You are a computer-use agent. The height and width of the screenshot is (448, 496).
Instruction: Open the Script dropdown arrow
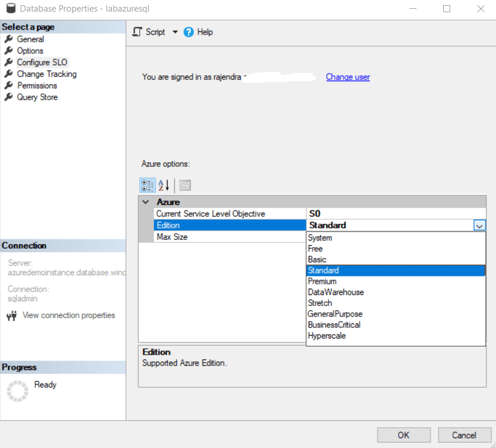pos(175,32)
